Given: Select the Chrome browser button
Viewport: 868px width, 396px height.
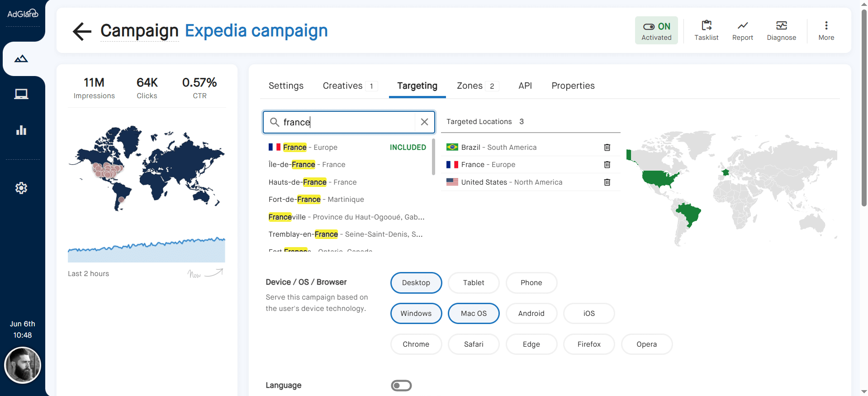Looking at the screenshot, I should [x=416, y=344].
